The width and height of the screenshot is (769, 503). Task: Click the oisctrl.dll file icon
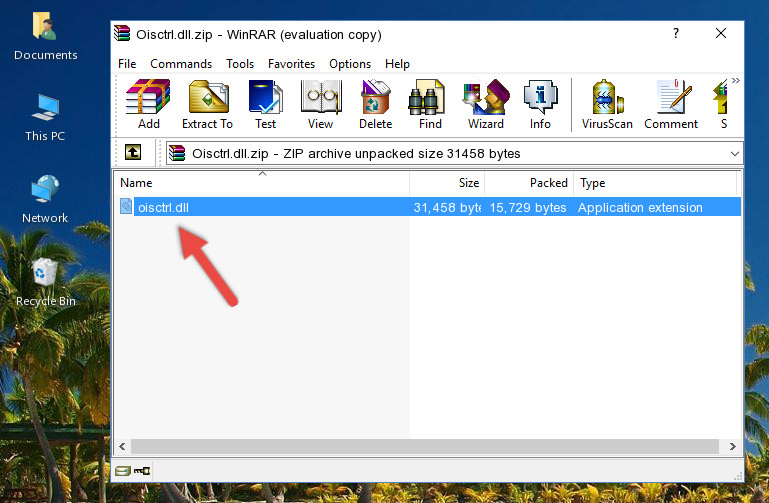point(126,206)
